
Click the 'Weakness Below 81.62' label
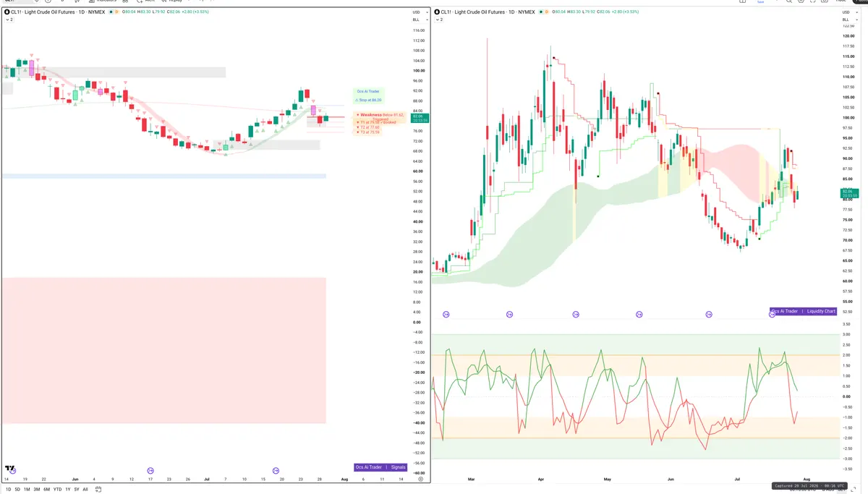pos(381,114)
